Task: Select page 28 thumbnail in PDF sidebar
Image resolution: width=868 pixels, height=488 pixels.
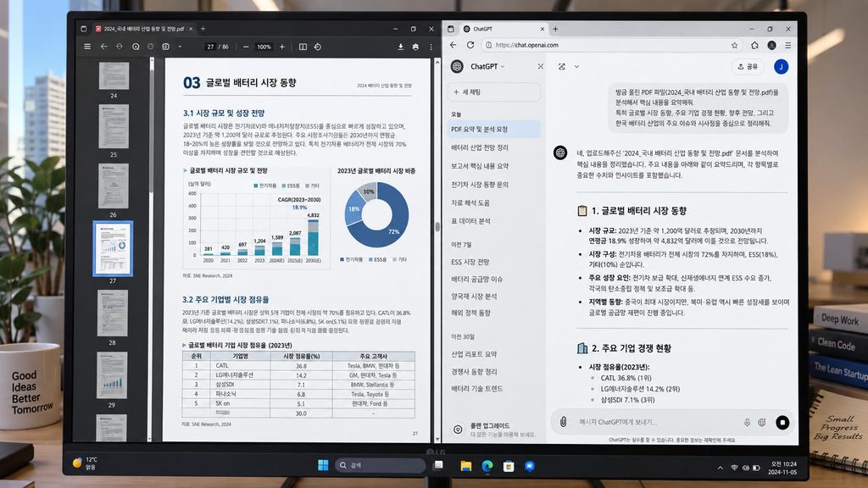Action: coord(113,313)
